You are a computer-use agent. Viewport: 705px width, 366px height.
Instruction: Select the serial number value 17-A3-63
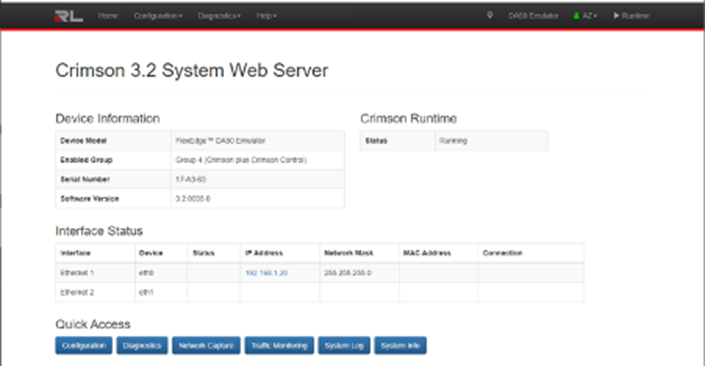point(258,179)
